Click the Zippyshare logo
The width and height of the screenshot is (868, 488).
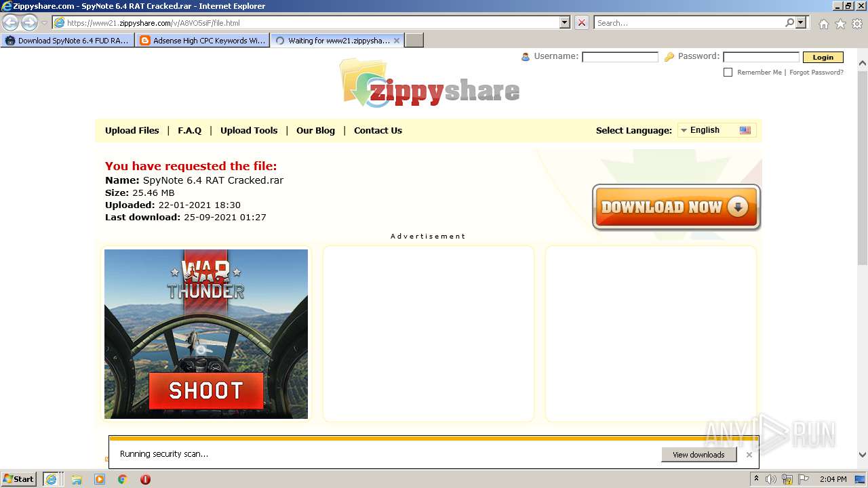pos(430,83)
